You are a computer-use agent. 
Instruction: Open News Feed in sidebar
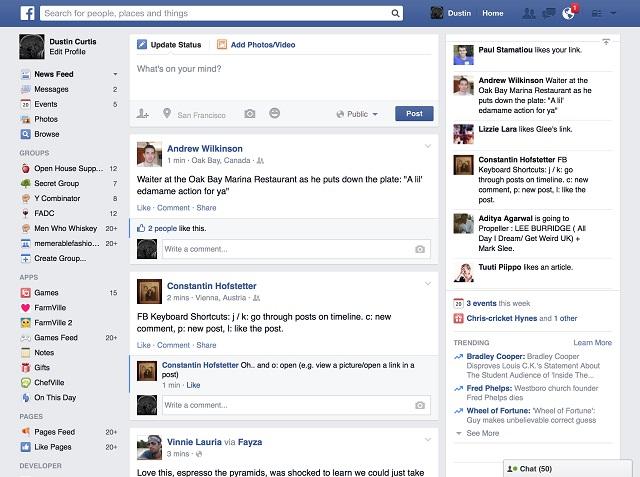[x=53, y=74]
